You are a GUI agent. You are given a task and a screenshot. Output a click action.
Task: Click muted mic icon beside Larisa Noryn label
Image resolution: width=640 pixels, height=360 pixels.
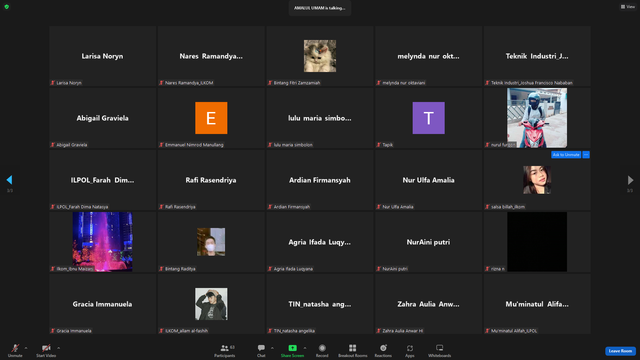click(53, 83)
